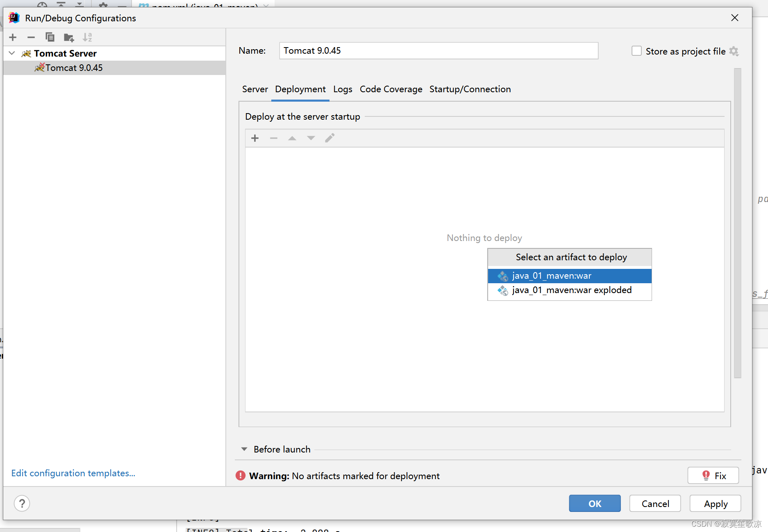This screenshot has height=532, width=768.
Task: Click the Tomcat 9.0.45 item icon
Action: click(x=40, y=67)
